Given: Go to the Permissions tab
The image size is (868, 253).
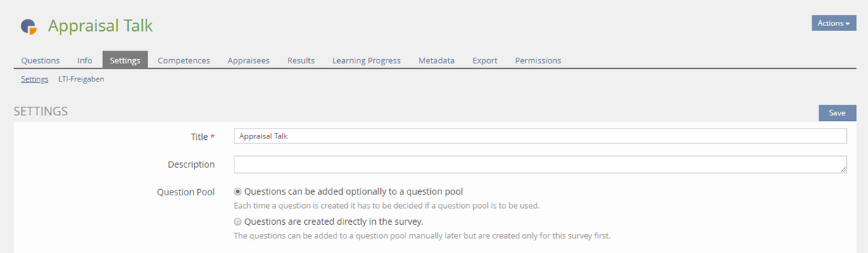Looking at the screenshot, I should click(538, 60).
